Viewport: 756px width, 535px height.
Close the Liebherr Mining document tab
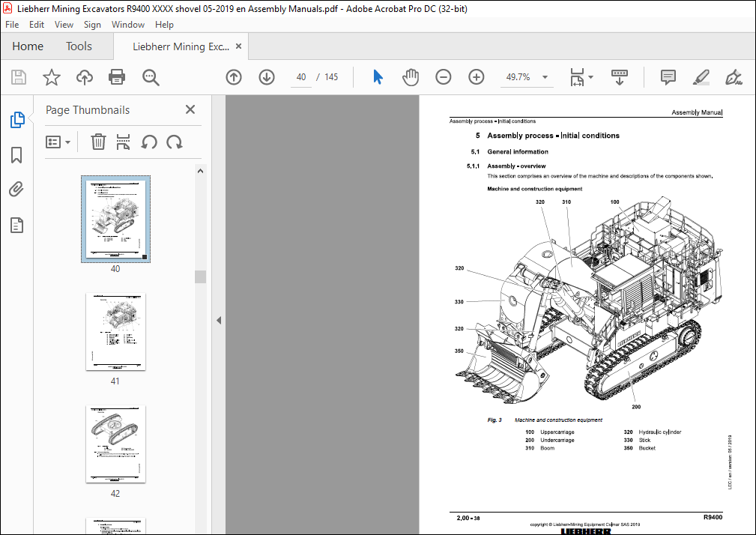pos(239,46)
